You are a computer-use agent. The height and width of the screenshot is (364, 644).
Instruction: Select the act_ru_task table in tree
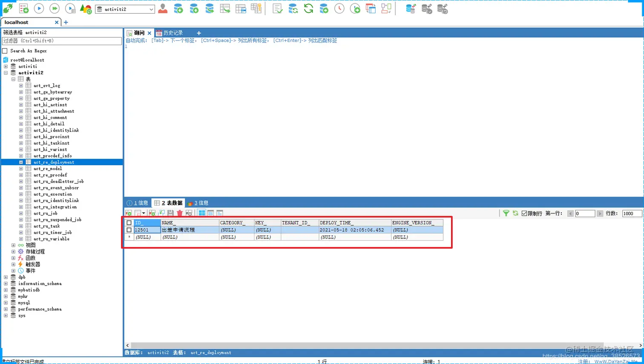point(46,226)
